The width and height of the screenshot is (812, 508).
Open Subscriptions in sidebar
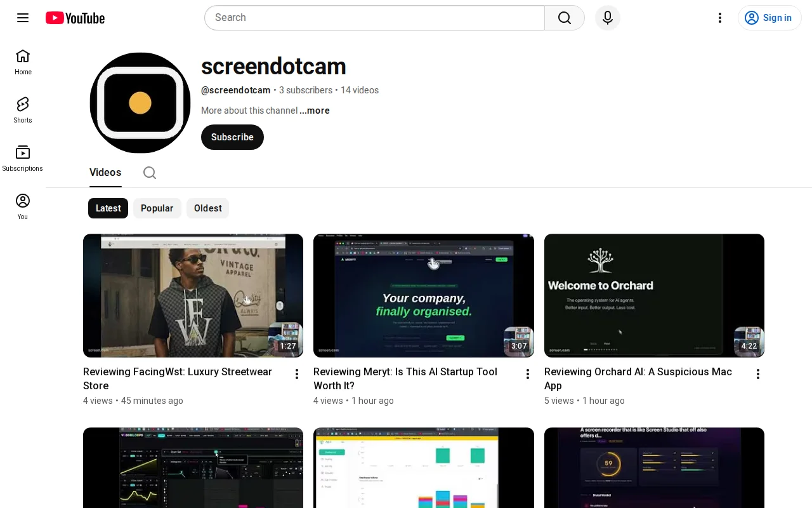[x=23, y=159]
